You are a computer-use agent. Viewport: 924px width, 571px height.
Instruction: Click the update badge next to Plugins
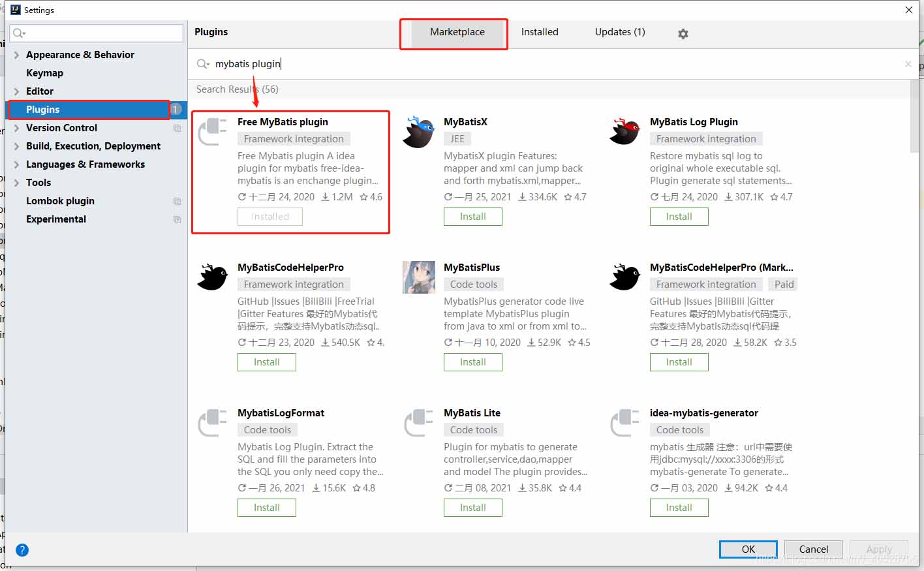coord(176,110)
